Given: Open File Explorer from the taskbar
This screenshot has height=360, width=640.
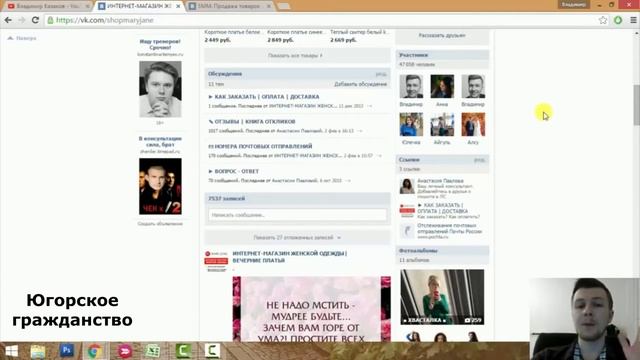Looking at the screenshot, I should point(38,351).
